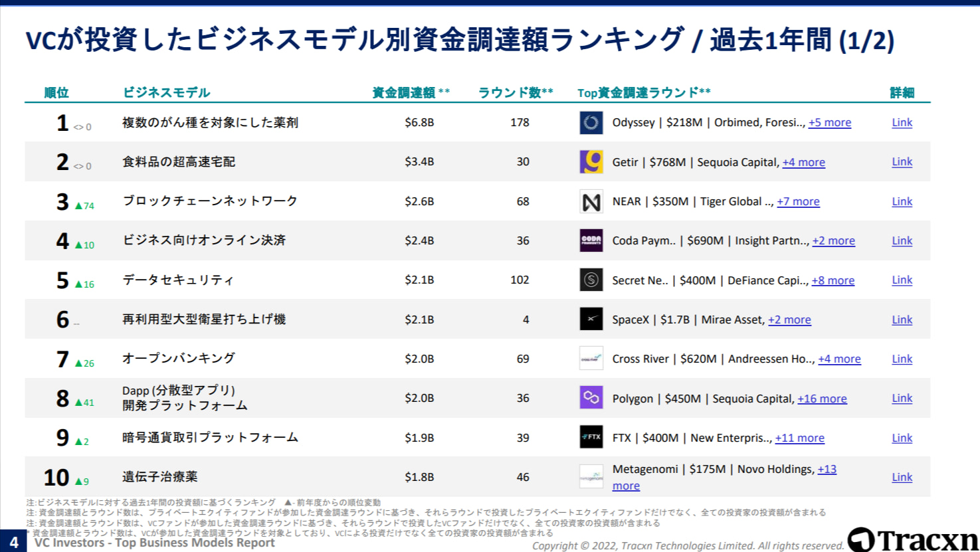Click the SpaceX logo icon
The width and height of the screenshot is (980, 552).
point(591,320)
